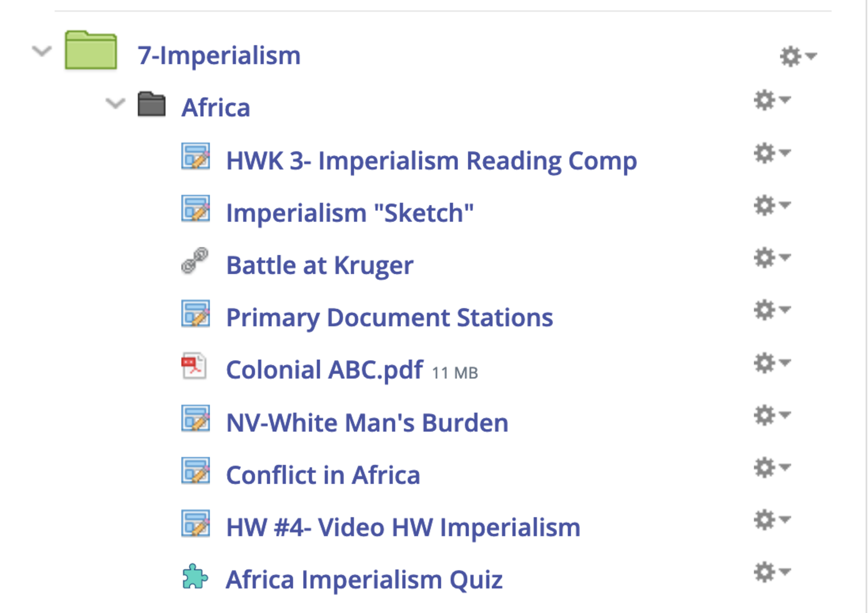The height and width of the screenshot is (613, 868).
Task: Open gear options for Colonial ABC.pdf
Action: [771, 363]
